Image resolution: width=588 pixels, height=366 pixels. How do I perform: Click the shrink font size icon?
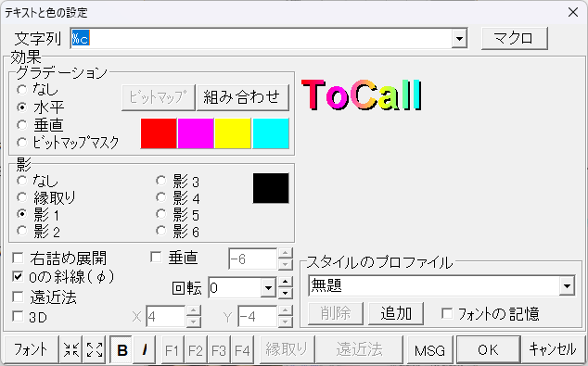click(x=70, y=350)
